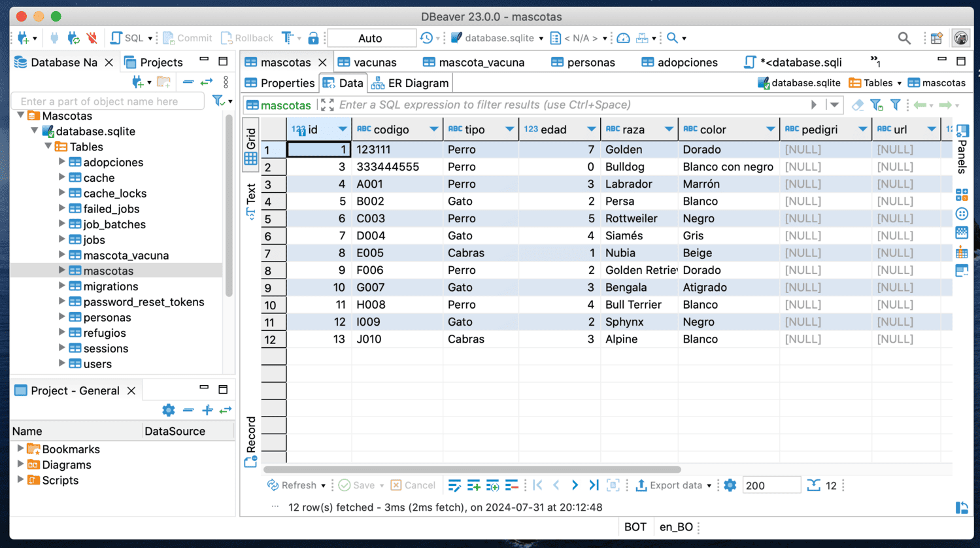Toggle the Grid view mode
This screenshot has width=980, height=548.
point(251,145)
